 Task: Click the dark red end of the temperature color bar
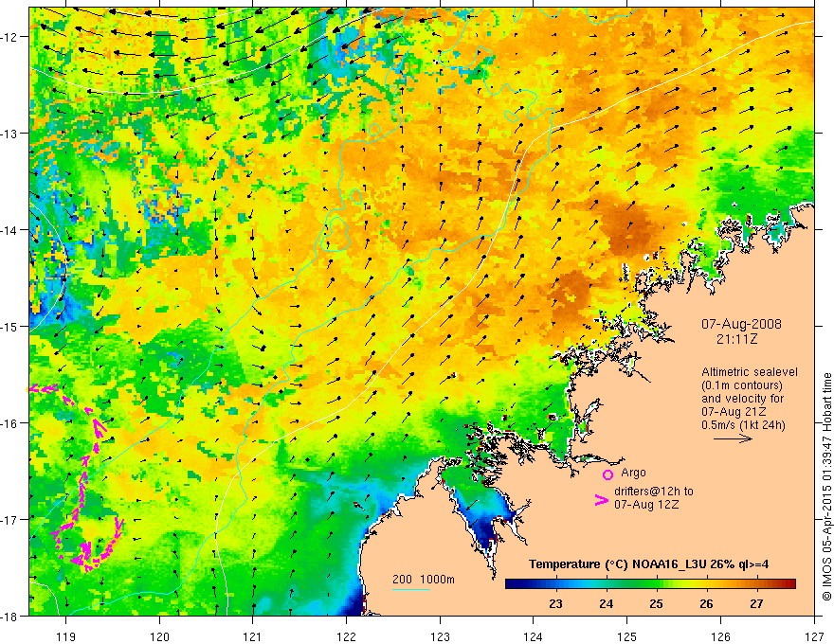click(791, 583)
